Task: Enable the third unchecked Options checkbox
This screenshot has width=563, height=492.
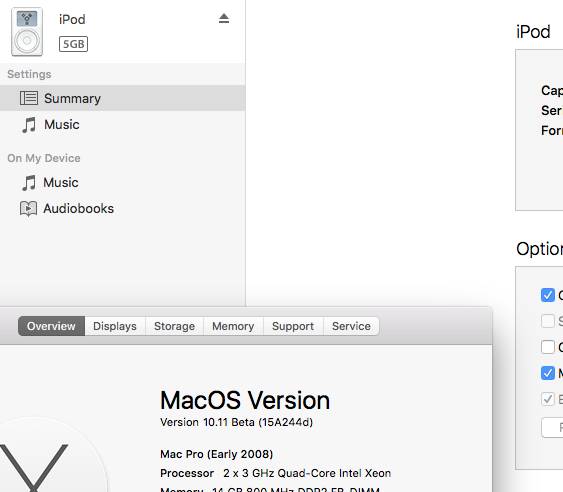Action: click(x=548, y=347)
